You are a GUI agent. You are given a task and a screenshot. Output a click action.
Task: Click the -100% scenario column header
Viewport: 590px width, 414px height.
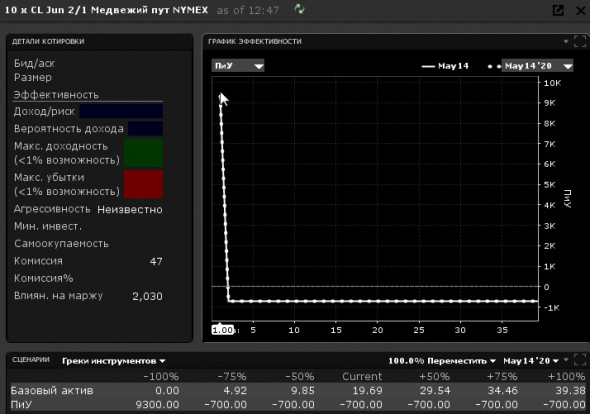click(161, 376)
